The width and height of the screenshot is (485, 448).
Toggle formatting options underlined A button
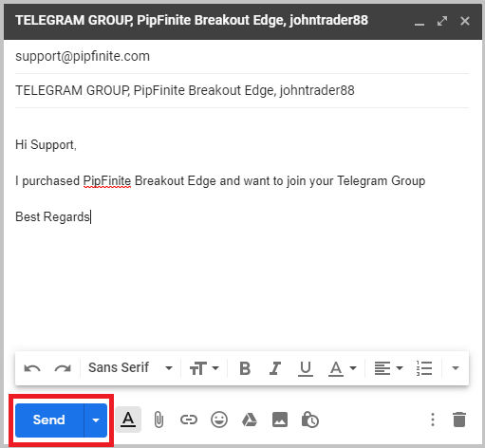(x=128, y=420)
